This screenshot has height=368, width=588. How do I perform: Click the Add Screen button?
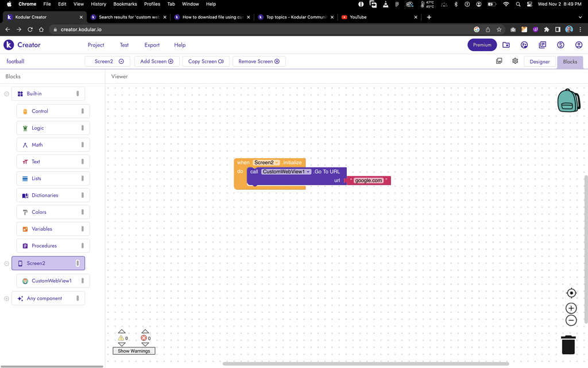156,61
